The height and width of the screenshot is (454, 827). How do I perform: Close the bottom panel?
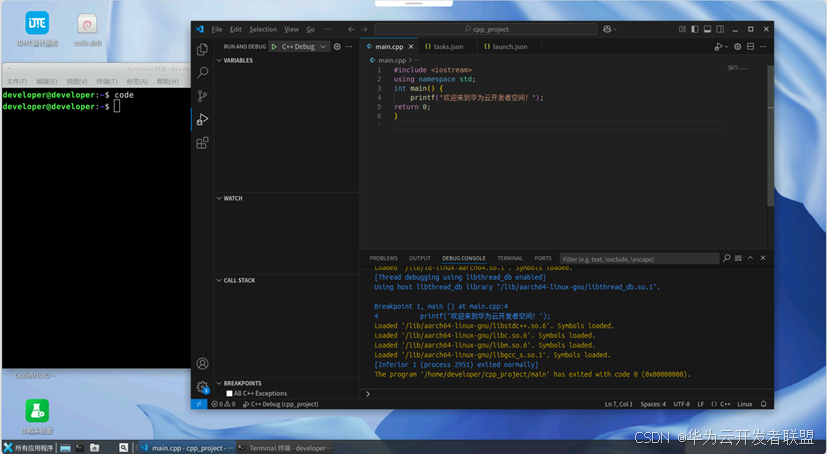[763, 258]
